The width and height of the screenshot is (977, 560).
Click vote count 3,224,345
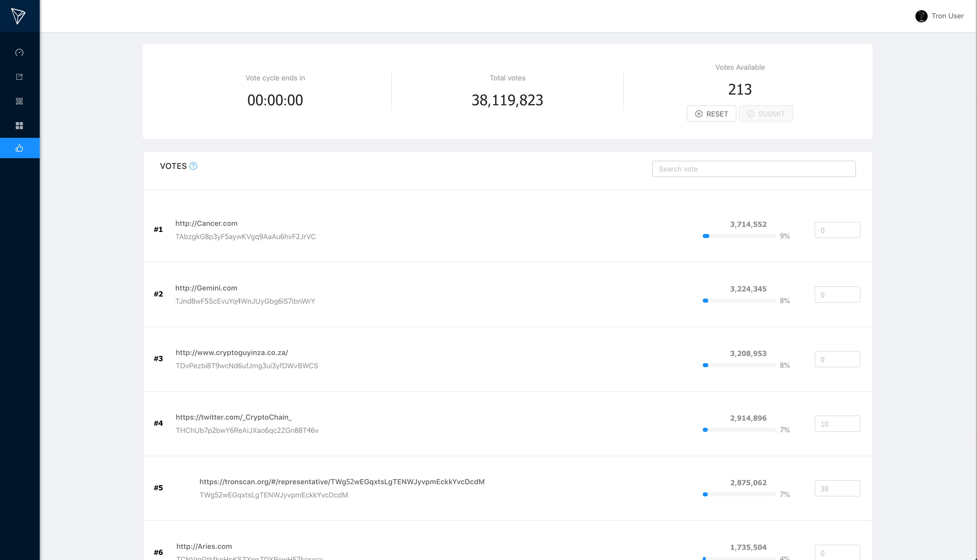(x=748, y=289)
